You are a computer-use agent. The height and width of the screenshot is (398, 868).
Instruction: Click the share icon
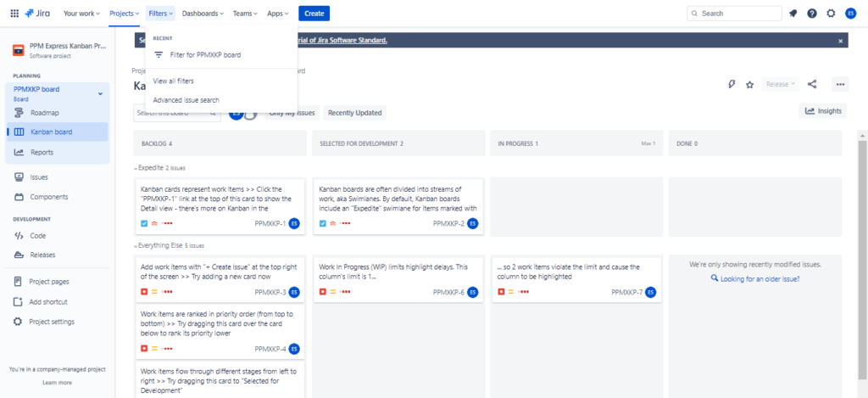click(x=812, y=84)
